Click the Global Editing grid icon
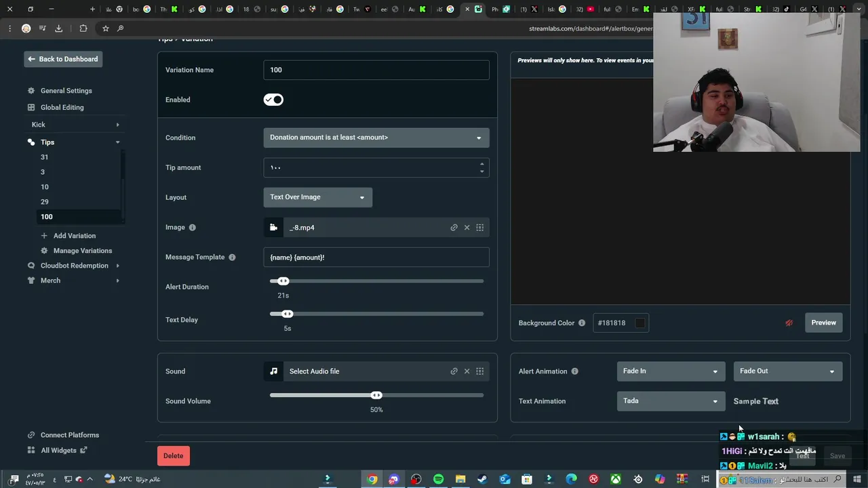 [31, 107]
